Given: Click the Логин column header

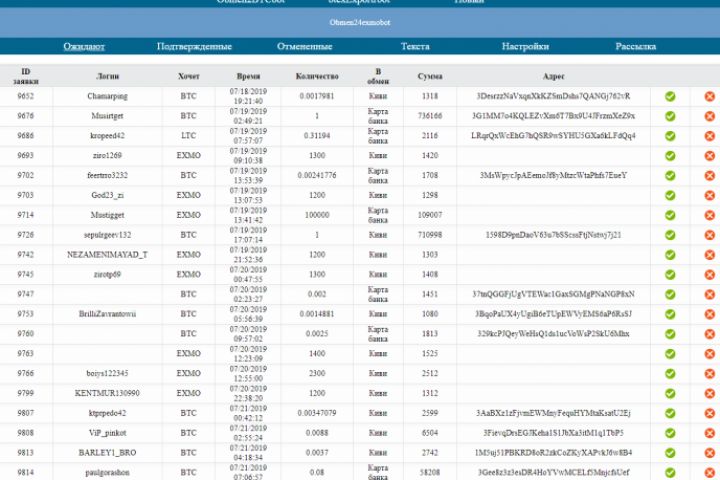Looking at the screenshot, I should point(107,76).
